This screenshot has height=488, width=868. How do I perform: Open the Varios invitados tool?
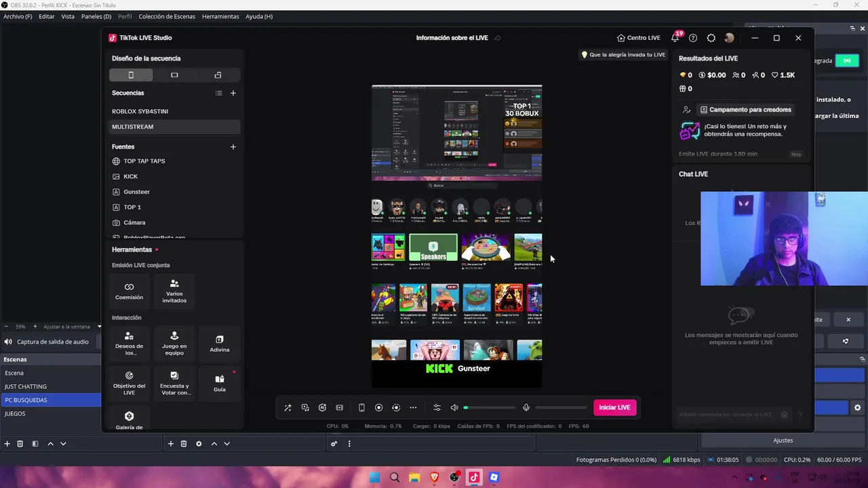coord(174,291)
